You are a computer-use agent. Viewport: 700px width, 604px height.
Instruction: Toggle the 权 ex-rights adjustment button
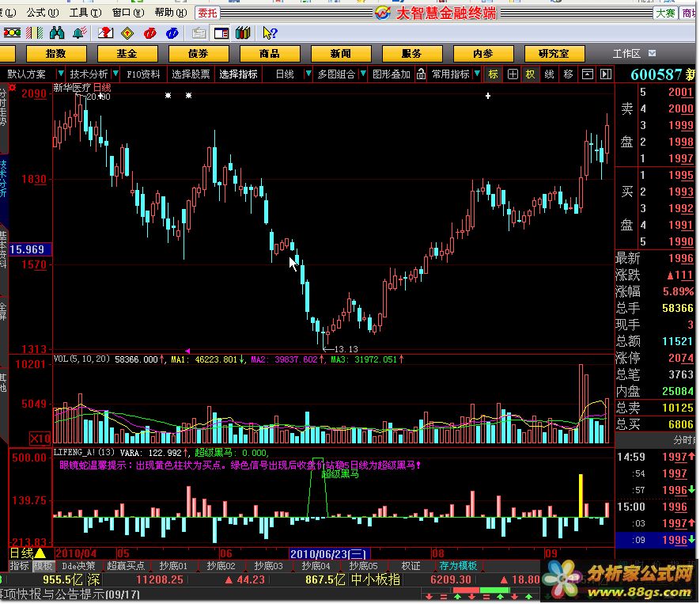tap(531, 74)
